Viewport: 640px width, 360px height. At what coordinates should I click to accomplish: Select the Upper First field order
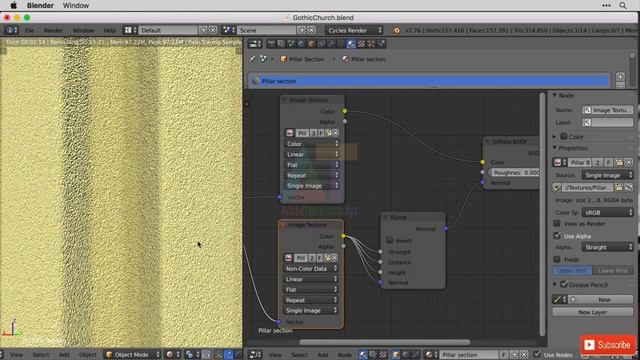pos(572,271)
